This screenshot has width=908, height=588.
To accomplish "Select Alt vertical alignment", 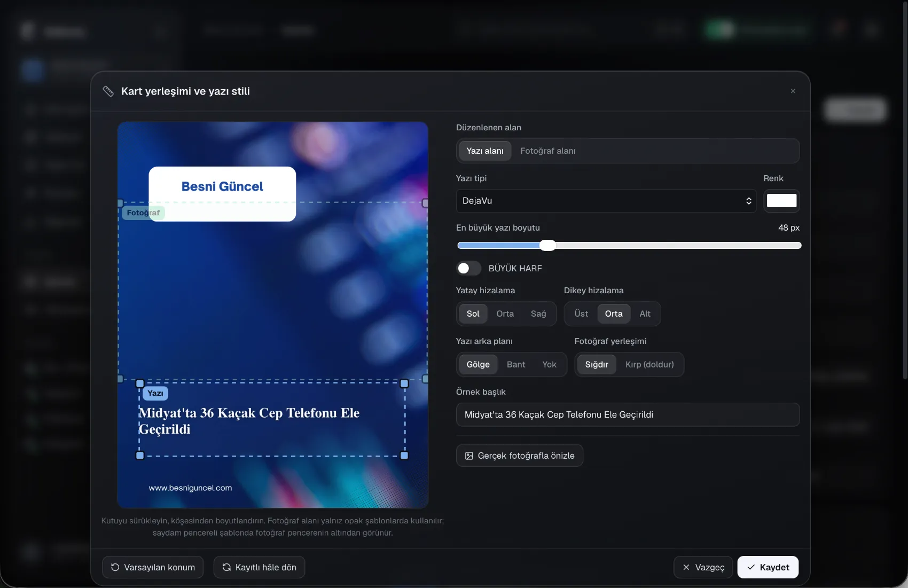I will pyautogui.click(x=645, y=314).
